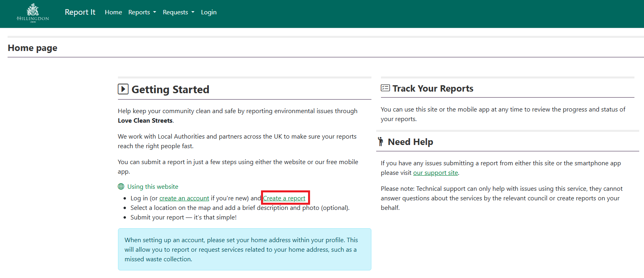Click the Need Help heading
644x278 pixels.
coord(410,142)
